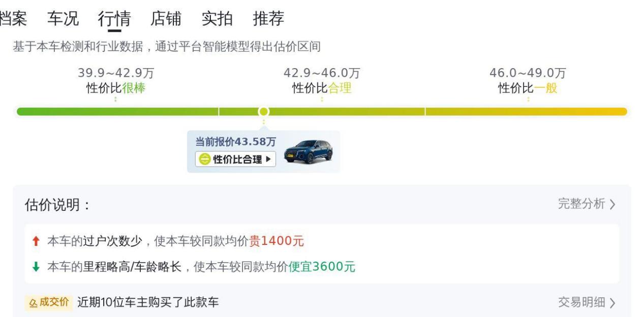
Task: Go to the 店铺 tab
Action: tap(166, 19)
